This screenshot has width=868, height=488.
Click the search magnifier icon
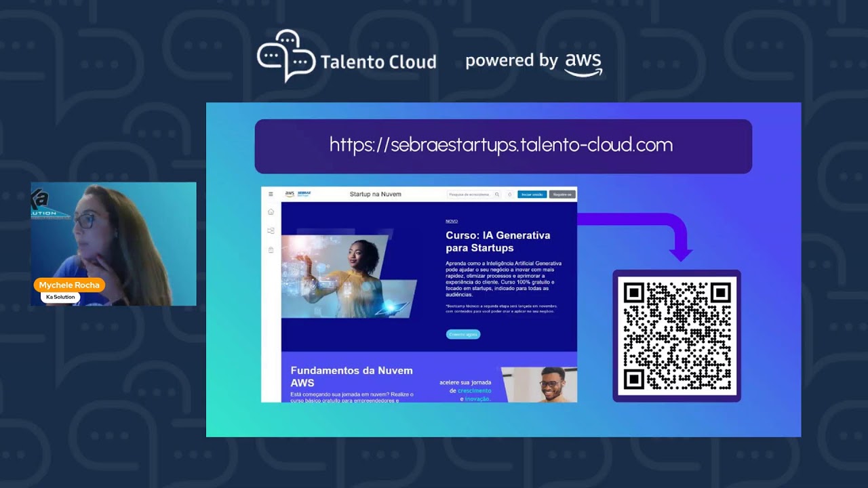(497, 195)
